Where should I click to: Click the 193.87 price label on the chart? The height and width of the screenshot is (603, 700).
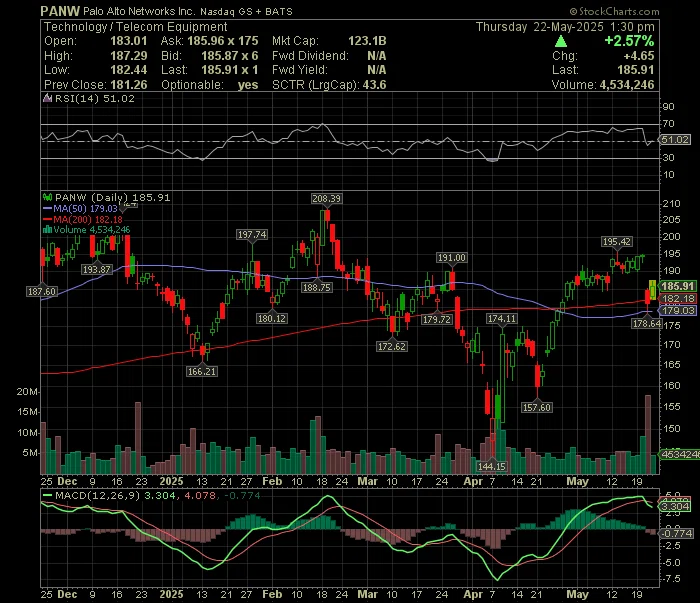pyautogui.click(x=97, y=270)
